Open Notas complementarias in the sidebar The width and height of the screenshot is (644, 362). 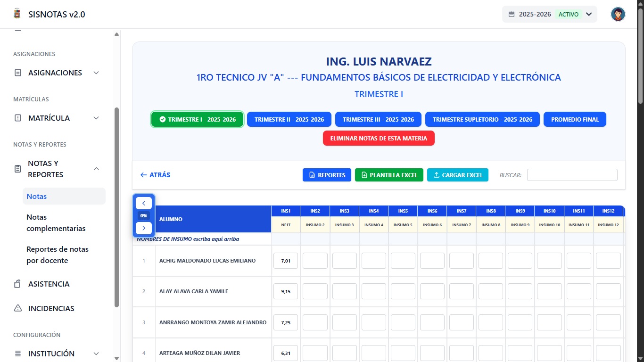pos(64,222)
